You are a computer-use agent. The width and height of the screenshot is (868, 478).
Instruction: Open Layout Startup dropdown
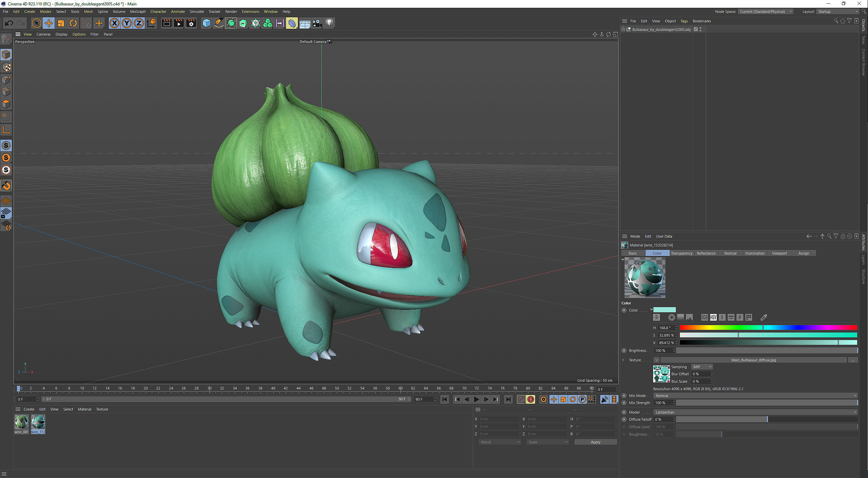[837, 12]
